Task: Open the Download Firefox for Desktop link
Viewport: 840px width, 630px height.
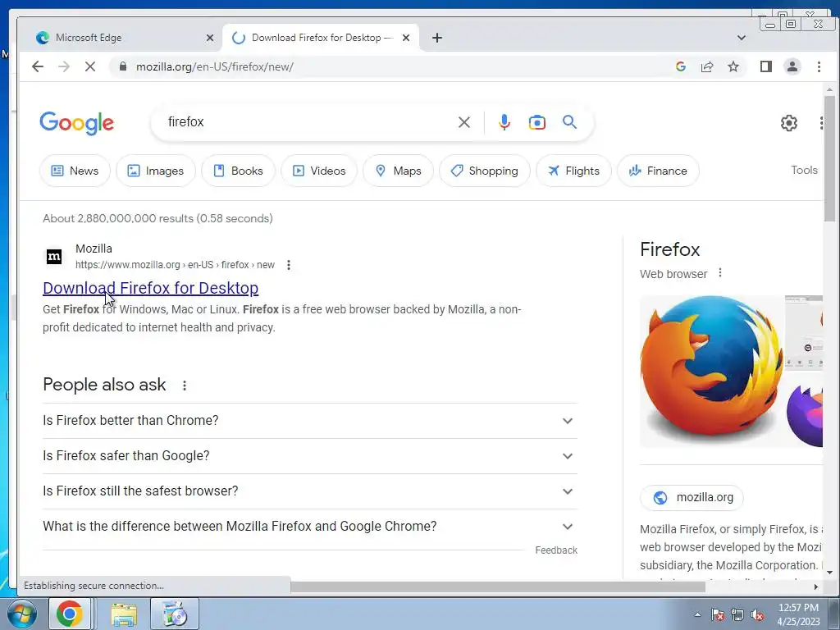Action: tap(151, 288)
